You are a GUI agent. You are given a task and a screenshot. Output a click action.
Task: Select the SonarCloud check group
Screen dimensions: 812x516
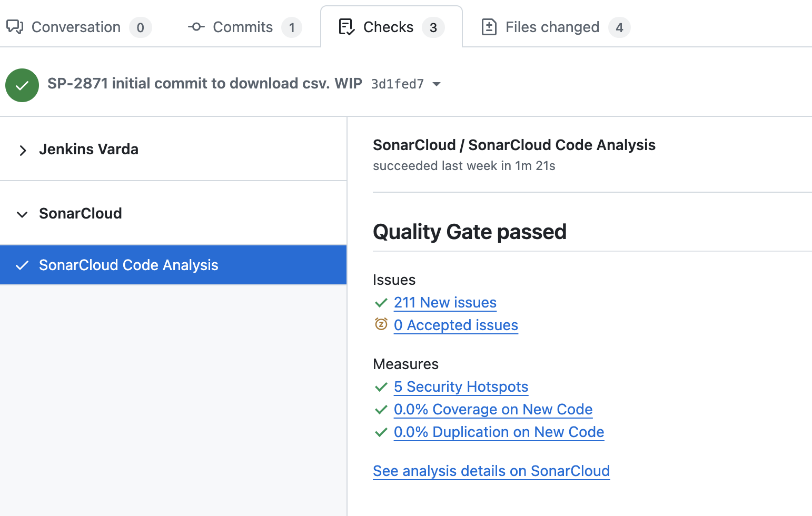click(x=173, y=213)
